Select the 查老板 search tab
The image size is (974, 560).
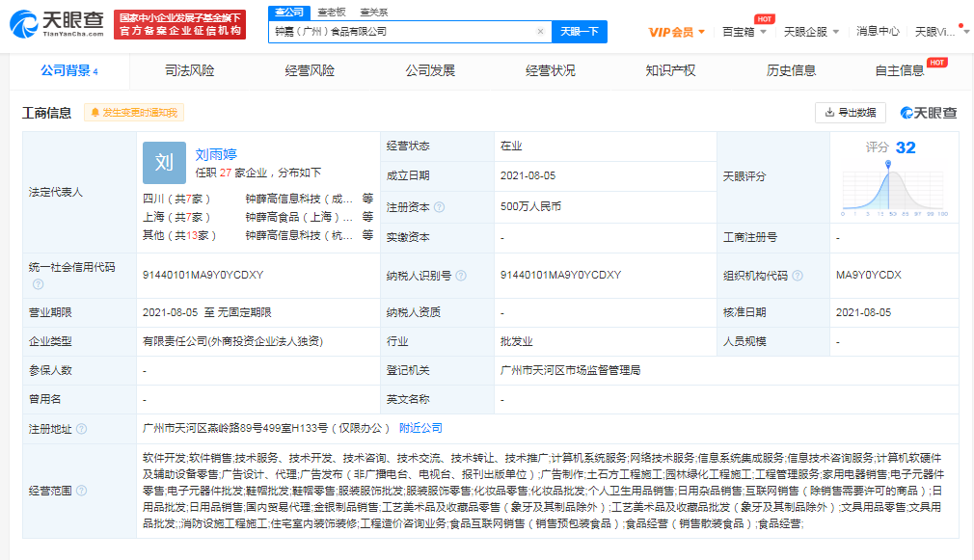(x=332, y=13)
